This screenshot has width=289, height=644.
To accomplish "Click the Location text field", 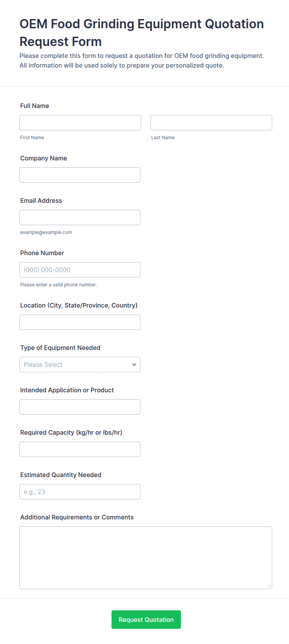I will [x=80, y=322].
